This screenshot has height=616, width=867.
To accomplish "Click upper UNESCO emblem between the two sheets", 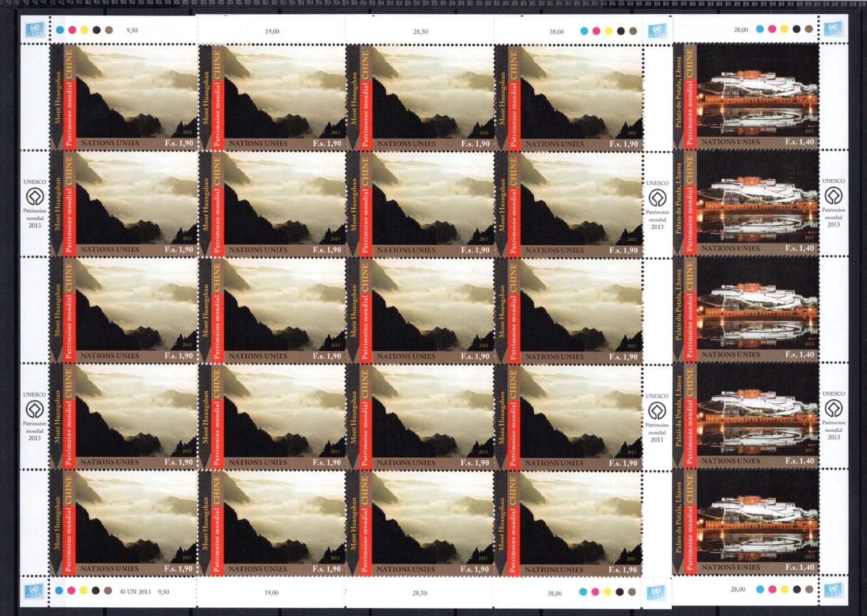I will click(x=656, y=198).
